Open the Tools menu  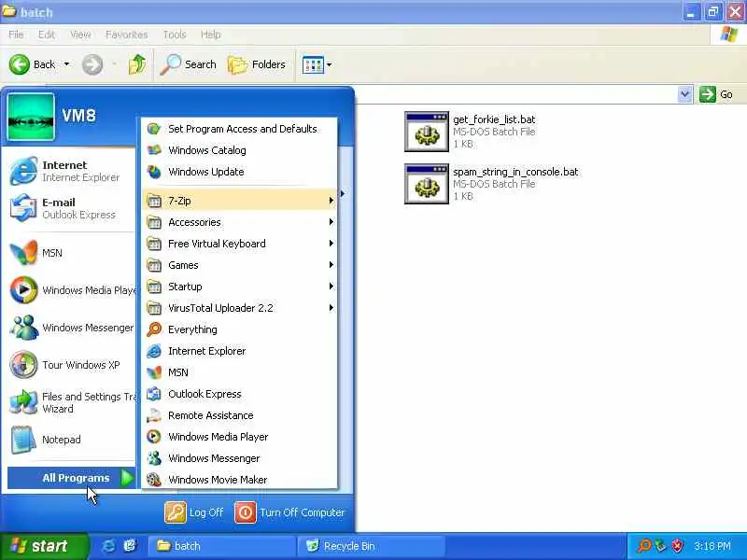click(175, 35)
